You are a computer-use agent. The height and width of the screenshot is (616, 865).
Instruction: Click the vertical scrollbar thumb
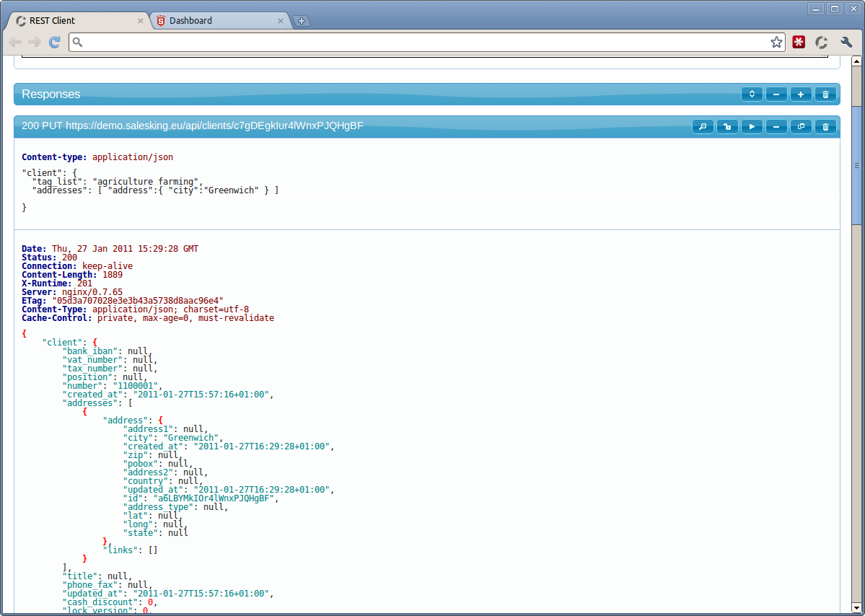[856, 165]
